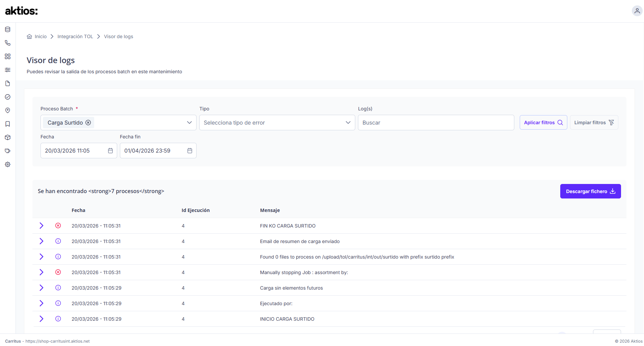Open the bookmark icon in the sidebar

[x=8, y=124]
